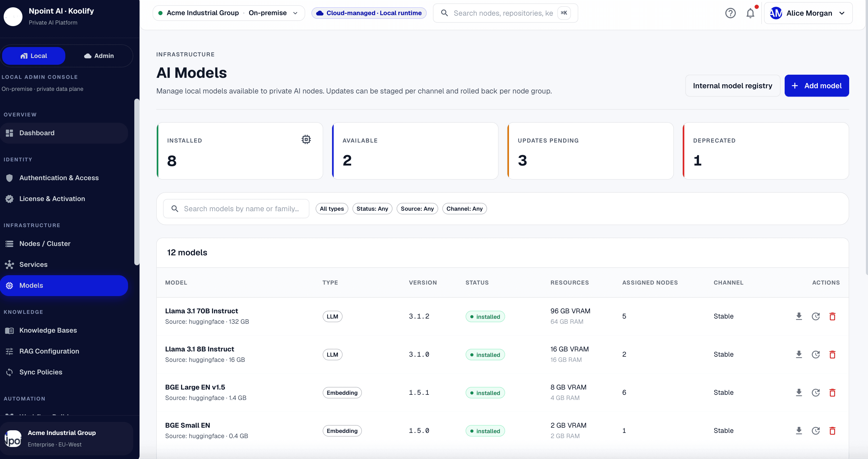Click the Add model button
The height and width of the screenshot is (459, 868).
[x=817, y=86]
